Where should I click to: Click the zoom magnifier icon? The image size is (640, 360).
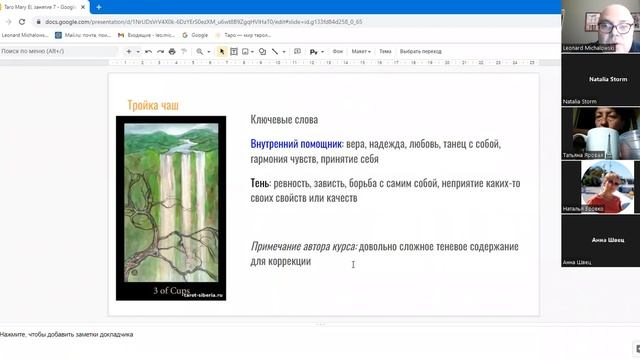click(200, 51)
